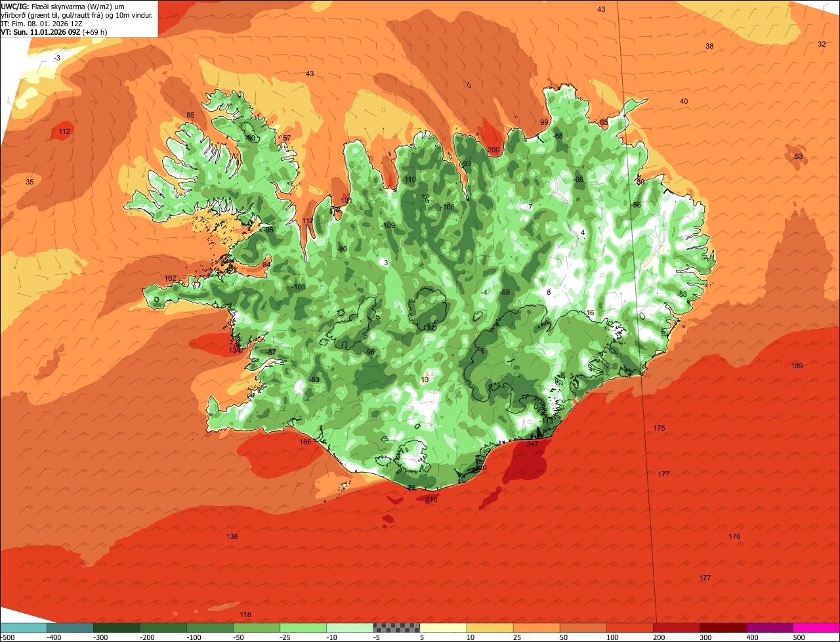Image resolution: width=840 pixels, height=642 pixels.
Task: Click the 102 value west of Snæfellsnes
Action: [170, 278]
